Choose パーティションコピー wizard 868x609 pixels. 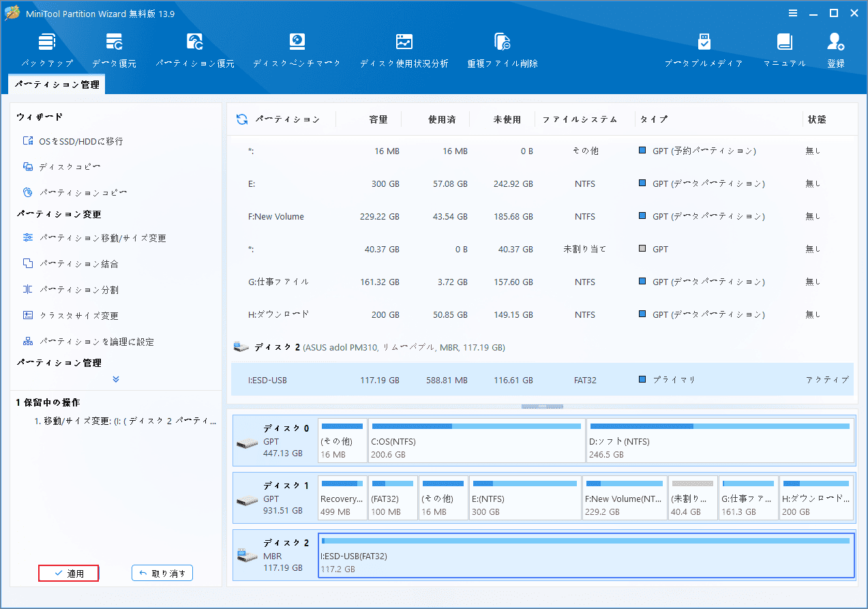tap(75, 193)
